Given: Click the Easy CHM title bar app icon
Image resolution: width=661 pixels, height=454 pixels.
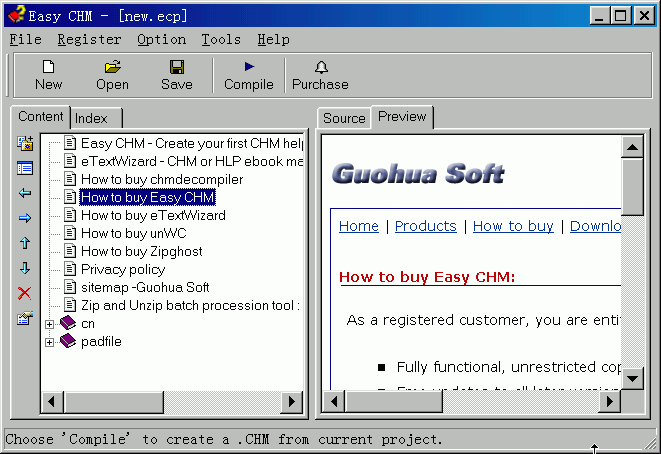Looking at the screenshot, I should (16, 15).
